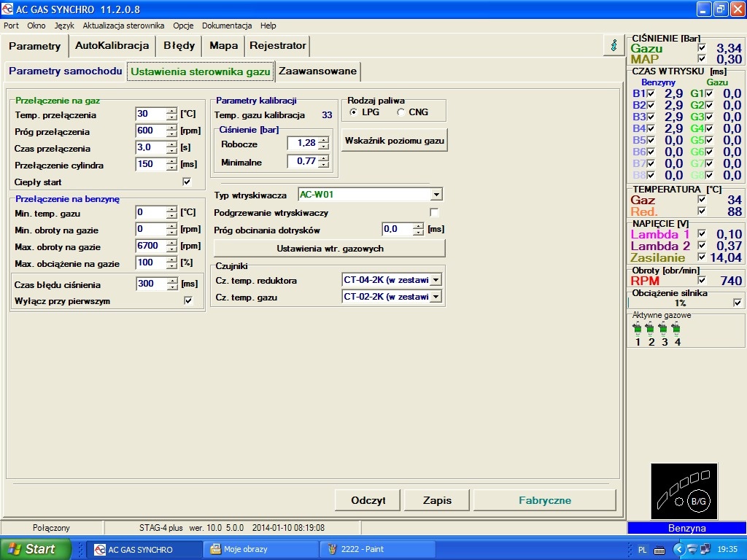
Task: Open the Parametry samochodu subtab
Action: (x=65, y=71)
